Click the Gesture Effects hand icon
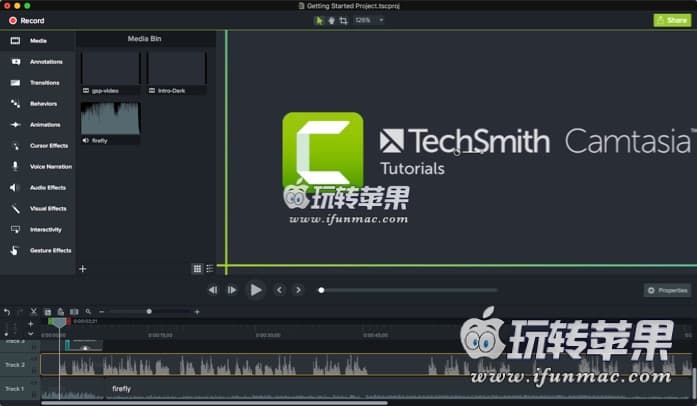Viewport: 697px width, 406px height. tap(15, 250)
